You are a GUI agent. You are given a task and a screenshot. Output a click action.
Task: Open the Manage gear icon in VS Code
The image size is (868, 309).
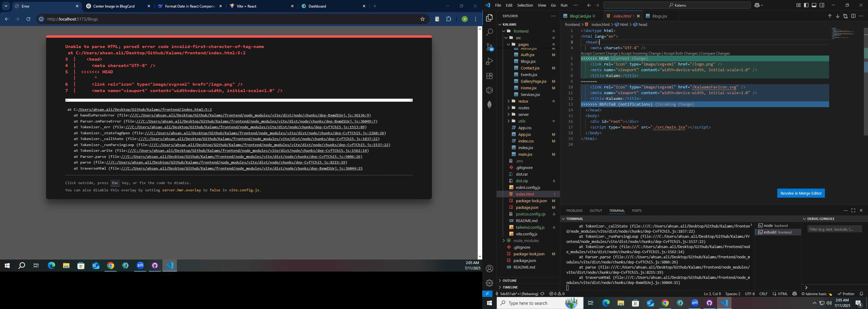pyautogui.click(x=489, y=283)
